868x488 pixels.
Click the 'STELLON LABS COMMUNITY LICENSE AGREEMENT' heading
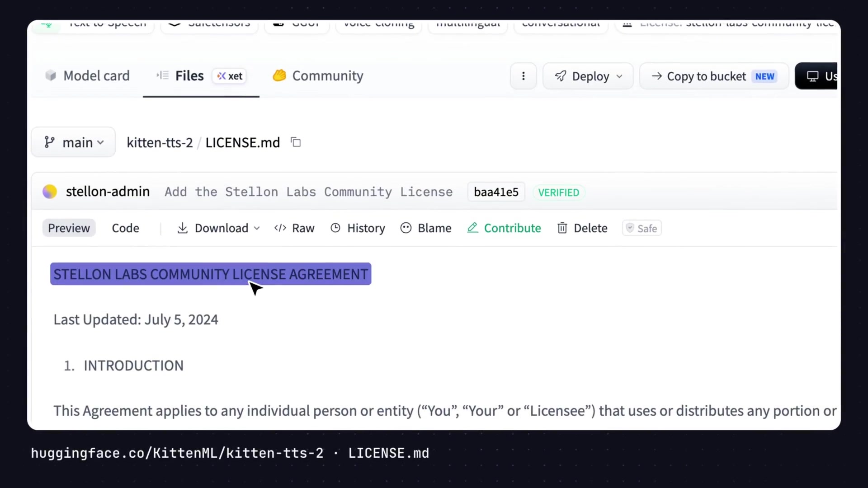211,274
